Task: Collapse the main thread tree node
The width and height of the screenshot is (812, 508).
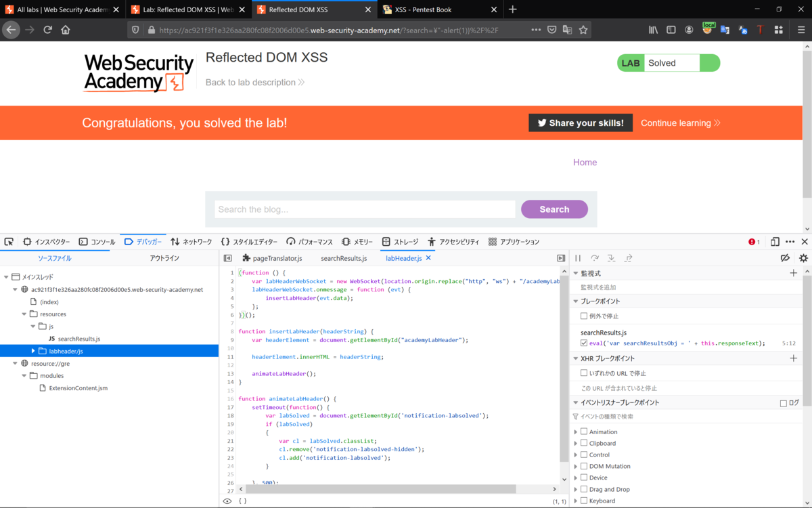Action: point(6,277)
